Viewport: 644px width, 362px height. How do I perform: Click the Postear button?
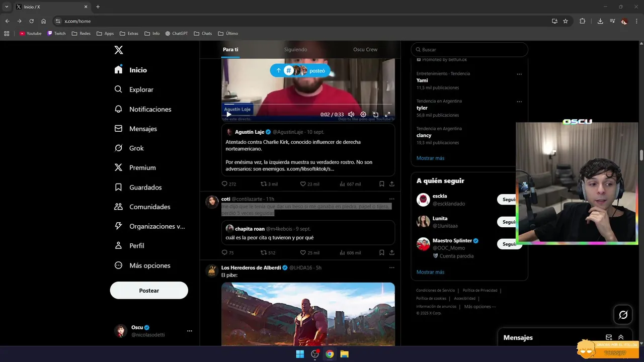click(149, 291)
